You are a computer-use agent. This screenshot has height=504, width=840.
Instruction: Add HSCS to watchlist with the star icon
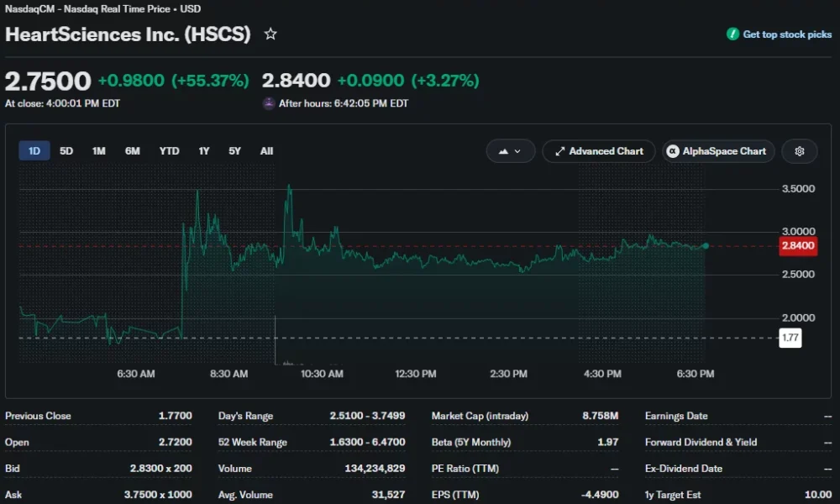(270, 34)
